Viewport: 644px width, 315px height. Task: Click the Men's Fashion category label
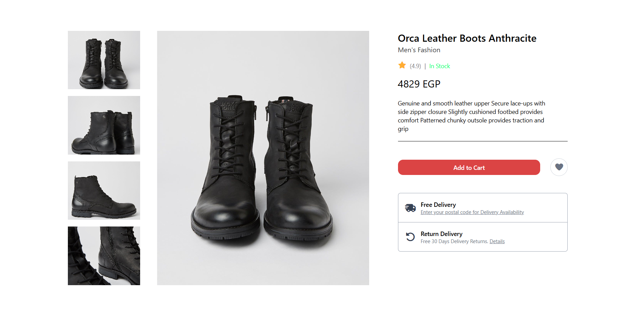(x=419, y=50)
